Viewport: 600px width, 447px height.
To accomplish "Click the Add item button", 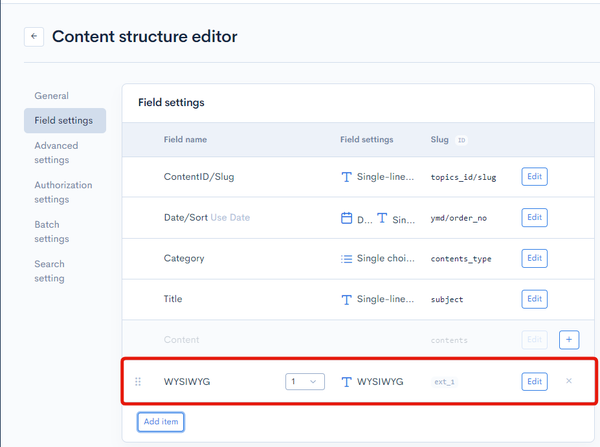I will tap(161, 422).
